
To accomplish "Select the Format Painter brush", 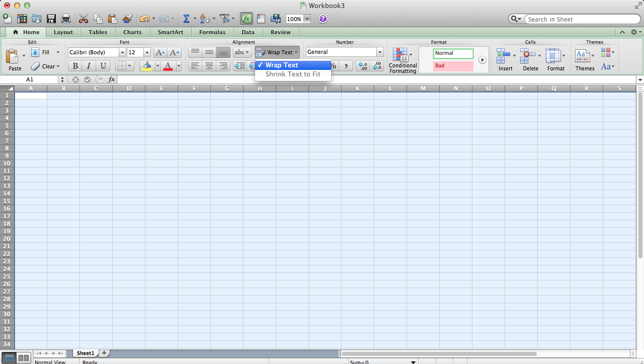I will click(x=127, y=19).
